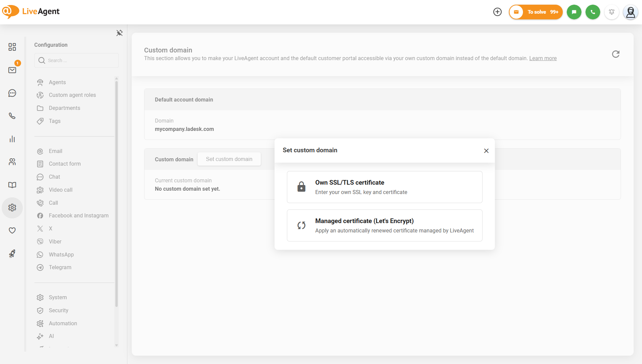Image resolution: width=642 pixels, height=364 pixels.
Task: Open Reports bar chart icon
Action: [12, 139]
